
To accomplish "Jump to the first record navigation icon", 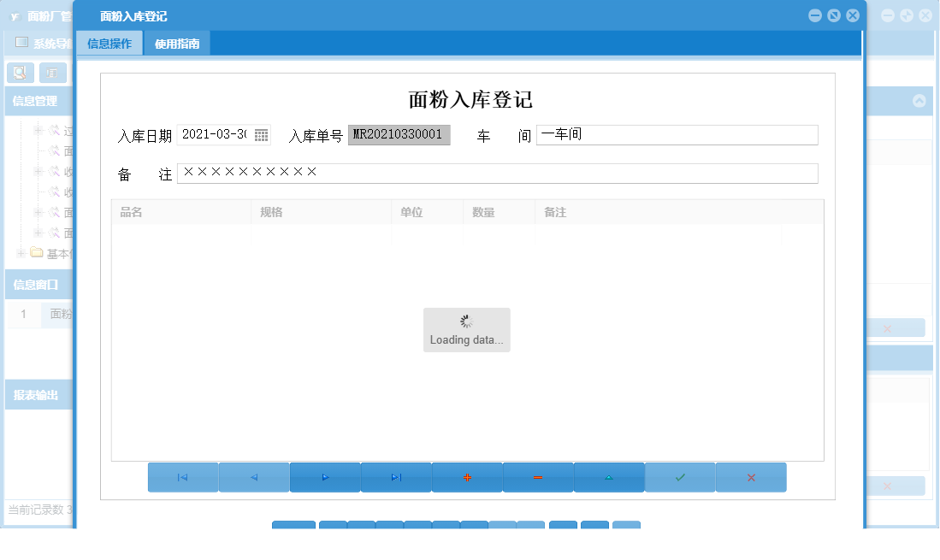I will click(182, 477).
